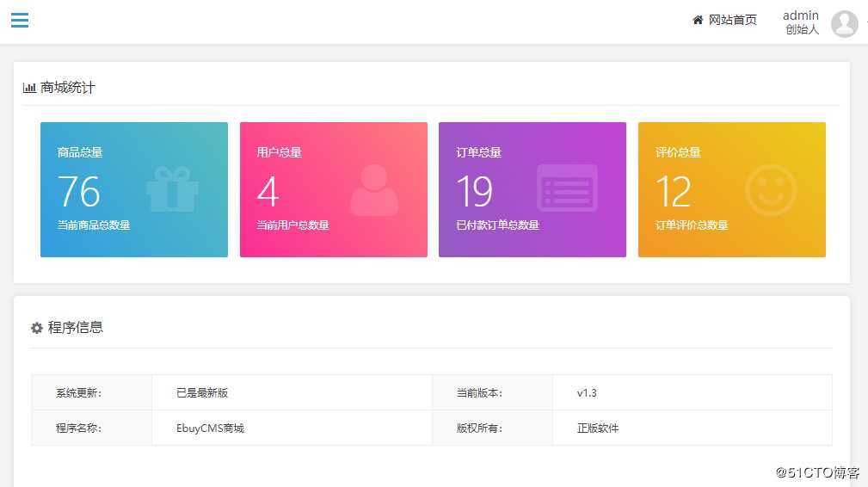Click the smiley icon on 评价总量 card
The height and width of the screenshot is (487, 868).
click(x=771, y=190)
